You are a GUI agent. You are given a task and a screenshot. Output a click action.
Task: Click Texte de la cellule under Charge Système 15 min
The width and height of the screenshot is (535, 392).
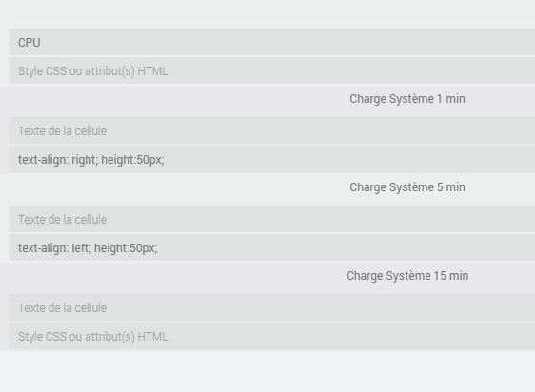(x=271, y=307)
